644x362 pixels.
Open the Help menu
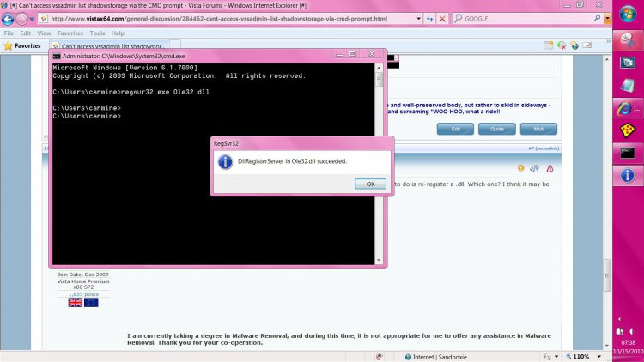pyautogui.click(x=118, y=33)
